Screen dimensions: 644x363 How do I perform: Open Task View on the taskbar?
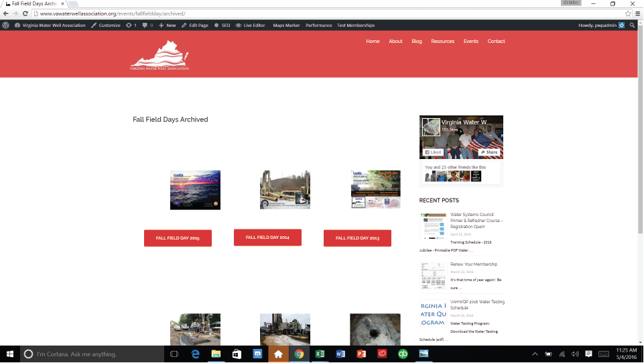(174, 354)
